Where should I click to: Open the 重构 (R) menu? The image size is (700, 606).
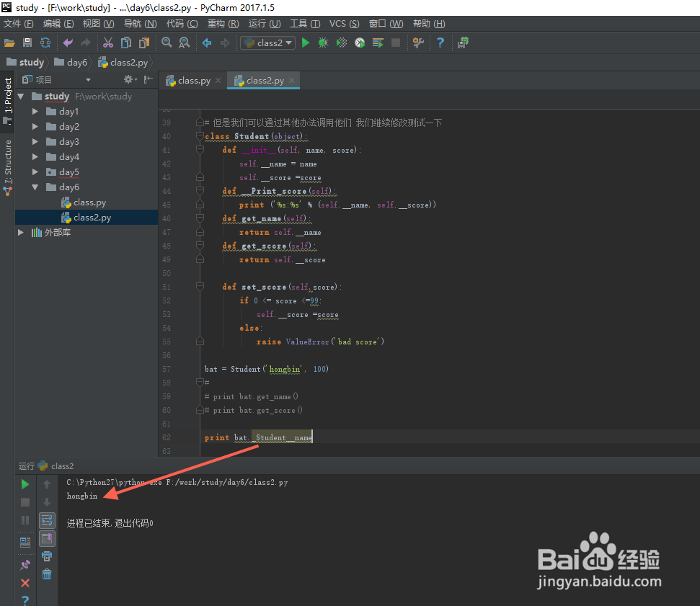pos(223,24)
